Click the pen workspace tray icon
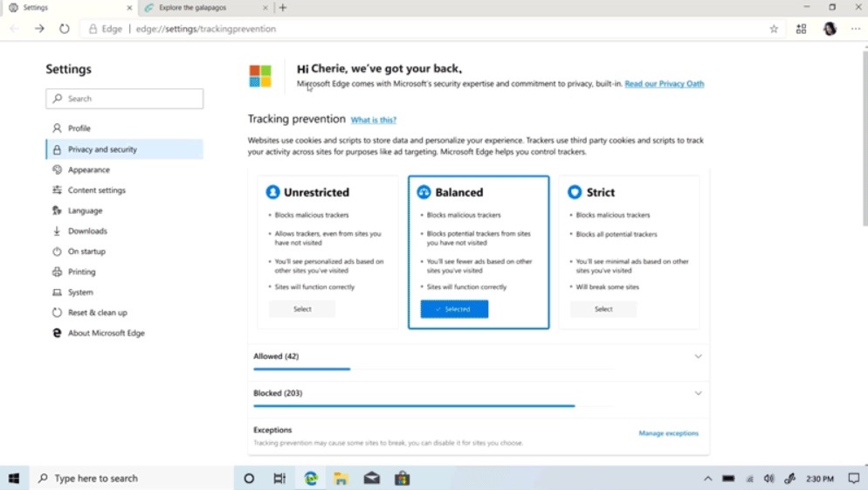The width and height of the screenshot is (868, 490). [790, 479]
